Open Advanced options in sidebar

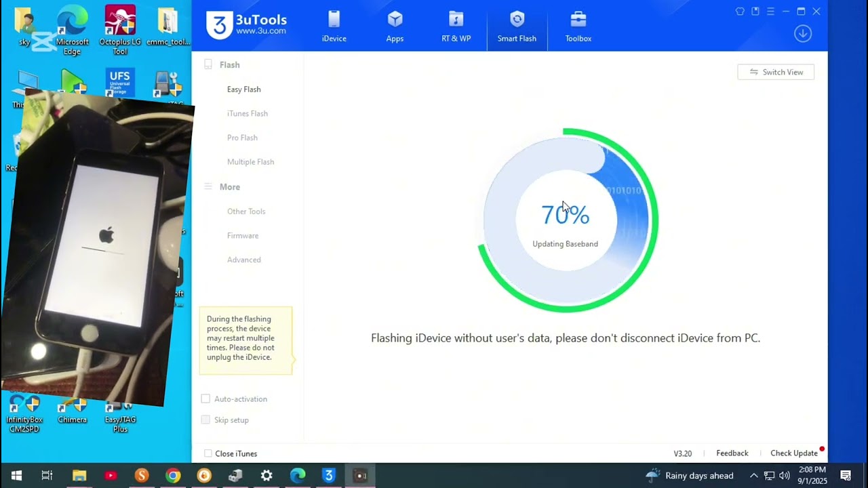[243, 260]
